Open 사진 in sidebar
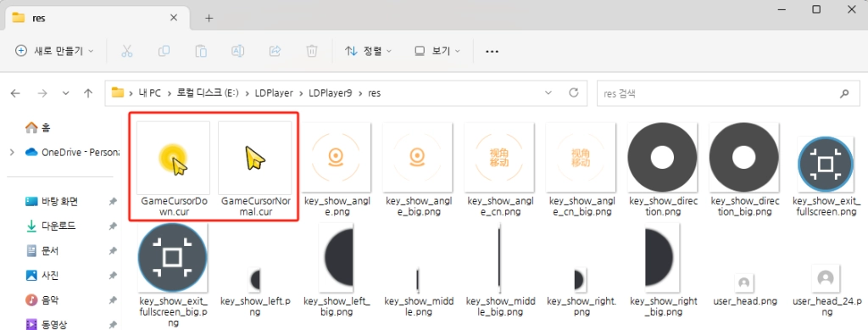Screen dimensions: 868x330 tap(42, 275)
